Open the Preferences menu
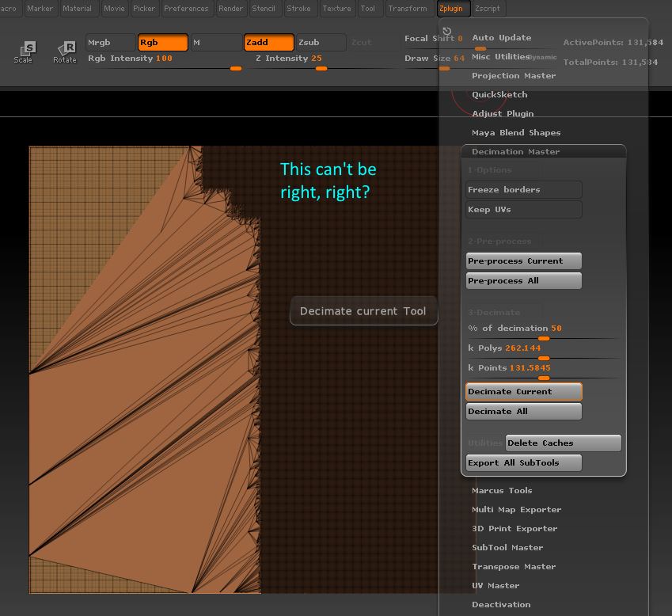The width and height of the screenshot is (672, 616). pyautogui.click(x=186, y=9)
